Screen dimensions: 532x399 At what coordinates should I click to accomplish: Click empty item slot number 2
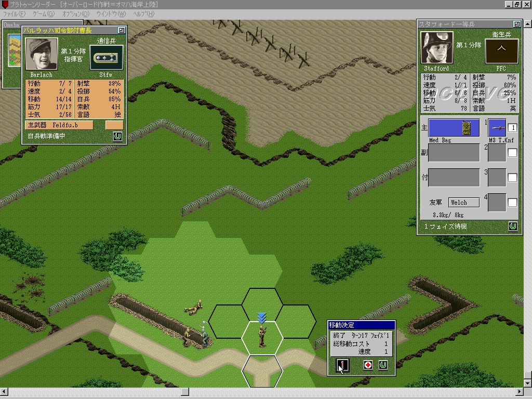pos(497,153)
